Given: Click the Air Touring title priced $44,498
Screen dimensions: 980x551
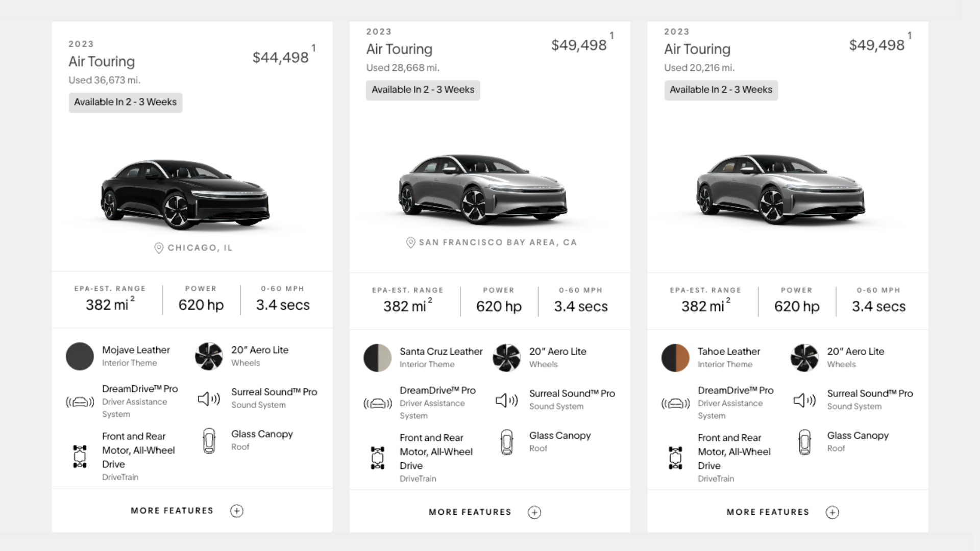Looking at the screenshot, I should [x=102, y=61].
